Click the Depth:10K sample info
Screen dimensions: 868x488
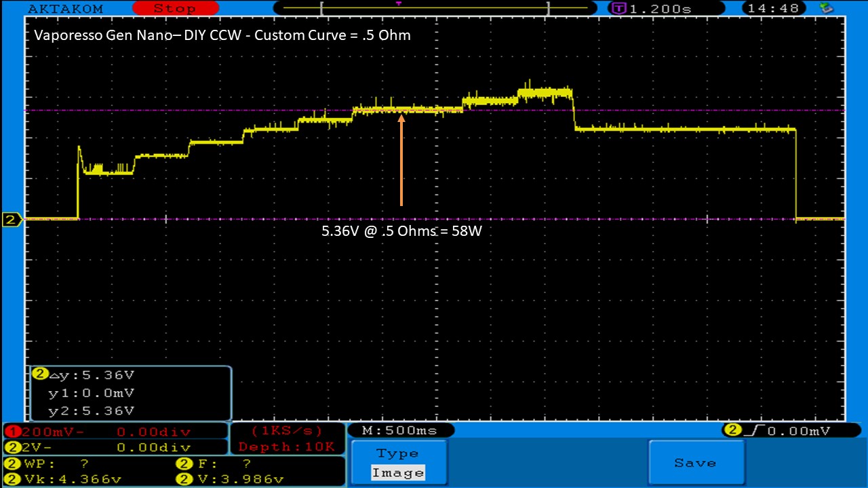287,447
